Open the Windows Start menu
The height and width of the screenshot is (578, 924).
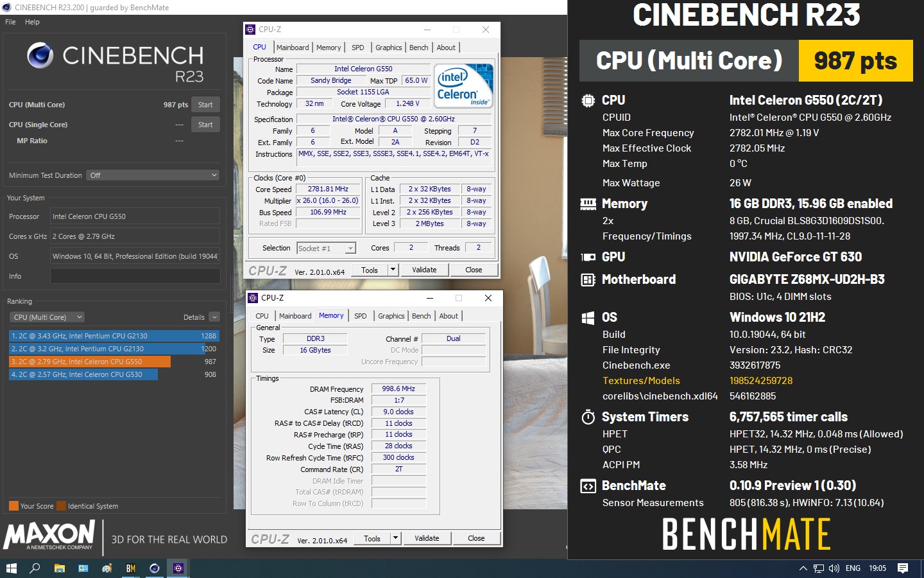coord(11,568)
